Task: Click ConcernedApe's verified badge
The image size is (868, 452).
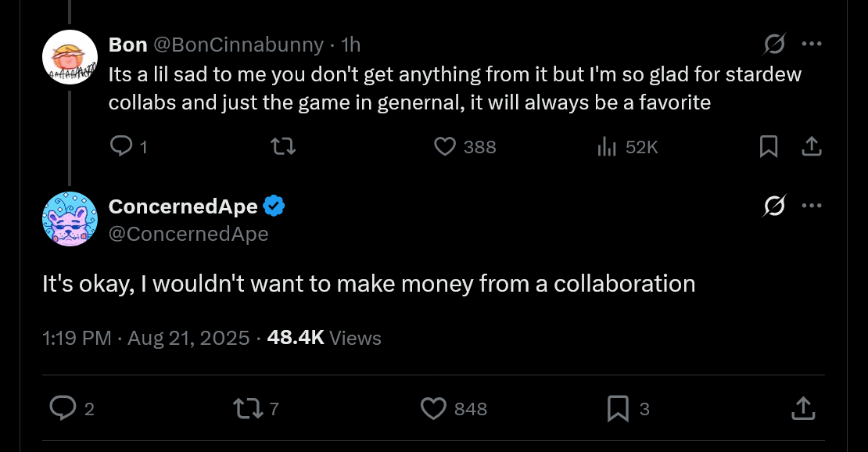Action: 273,206
